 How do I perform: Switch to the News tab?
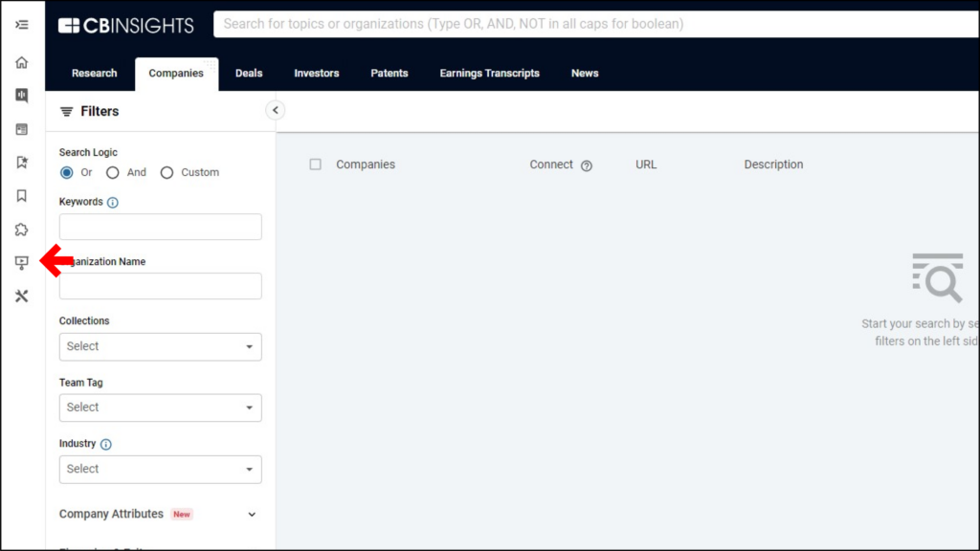[585, 73]
